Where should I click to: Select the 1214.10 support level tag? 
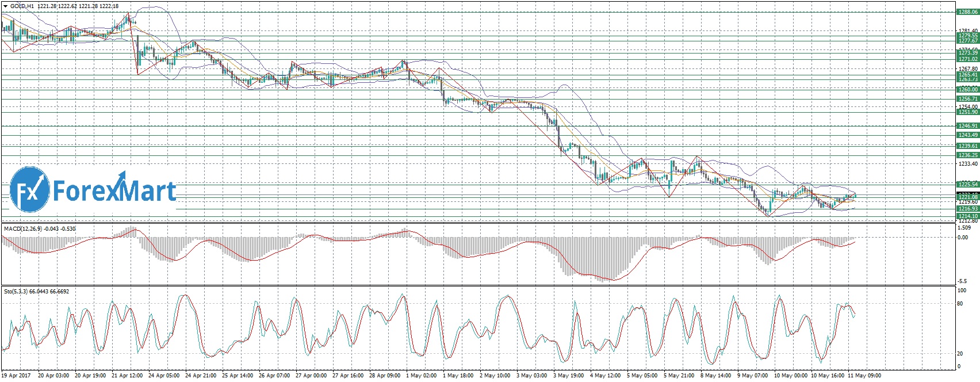(x=967, y=216)
